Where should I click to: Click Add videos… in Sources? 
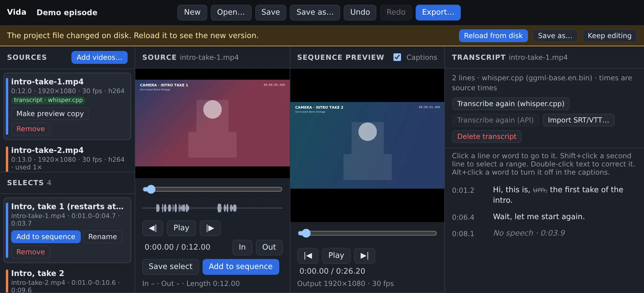click(100, 57)
